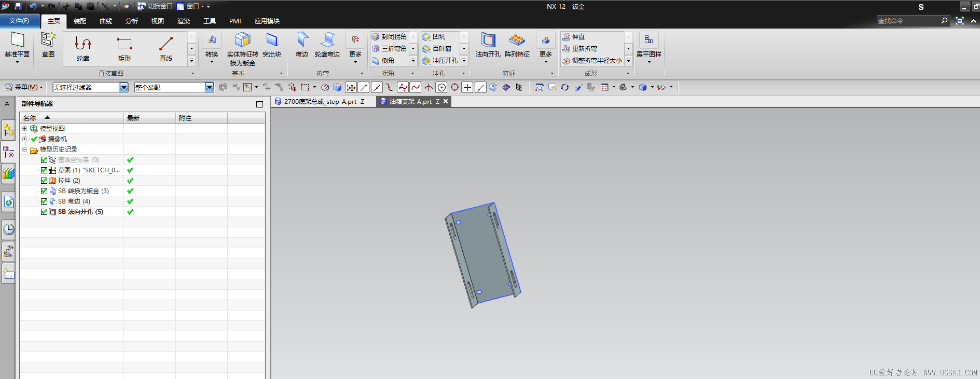Open the 展平图样 flat pattern tool

[649, 47]
